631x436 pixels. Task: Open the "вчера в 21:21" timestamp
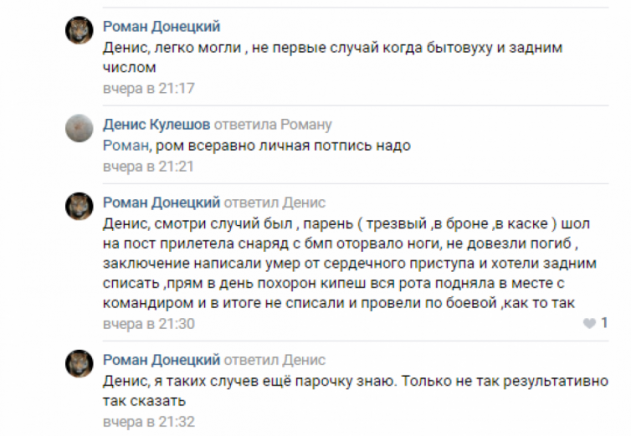coord(148,165)
